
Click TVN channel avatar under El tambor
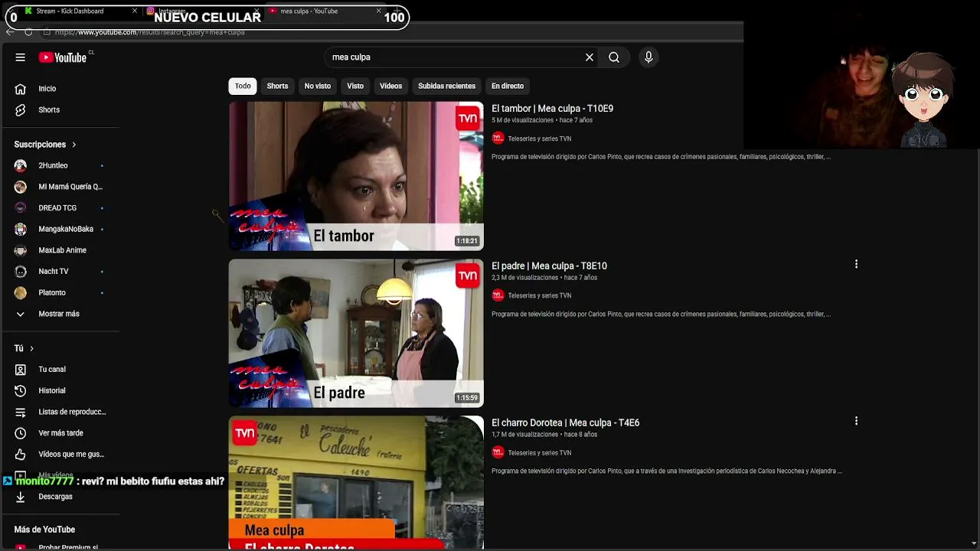click(x=498, y=139)
